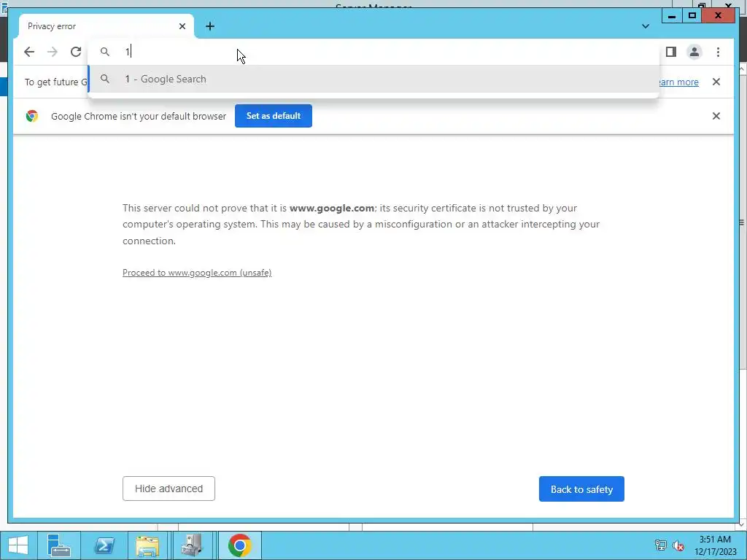Go back using the browser back arrow
This screenshot has height=560, width=747.
pyautogui.click(x=29, y=52)
